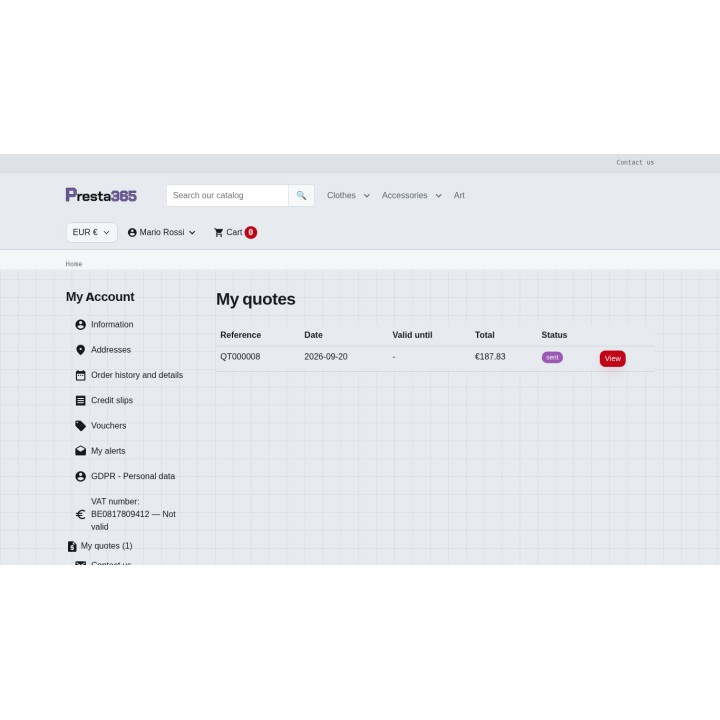This screenshot has height=720, width=720.
Task: Expand the EUR € currency dropdown
Action: 91,232
